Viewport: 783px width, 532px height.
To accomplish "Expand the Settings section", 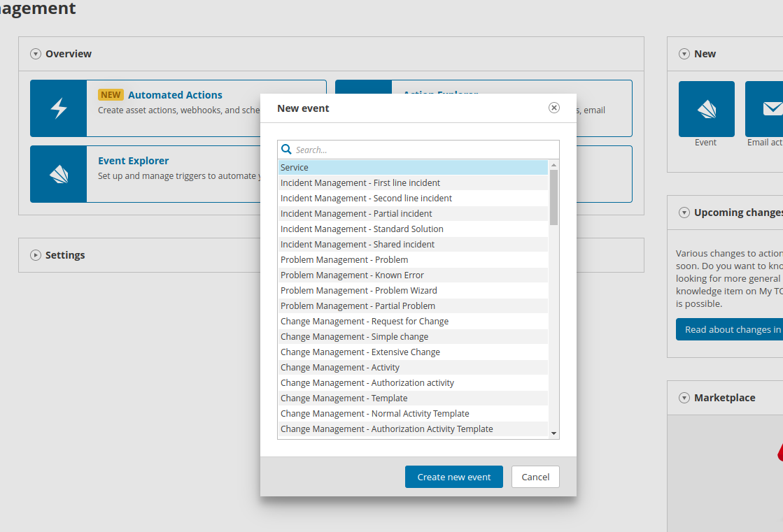I will coord(35,255).
